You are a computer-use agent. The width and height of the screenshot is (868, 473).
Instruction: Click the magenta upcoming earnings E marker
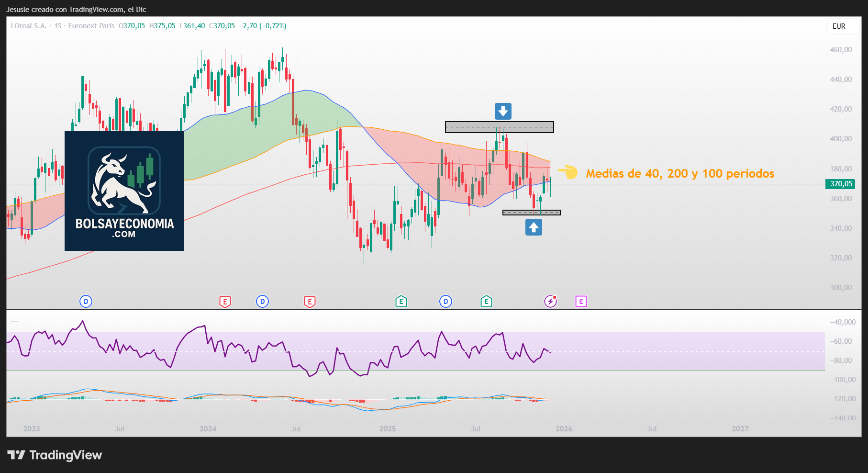click(581, 301)
